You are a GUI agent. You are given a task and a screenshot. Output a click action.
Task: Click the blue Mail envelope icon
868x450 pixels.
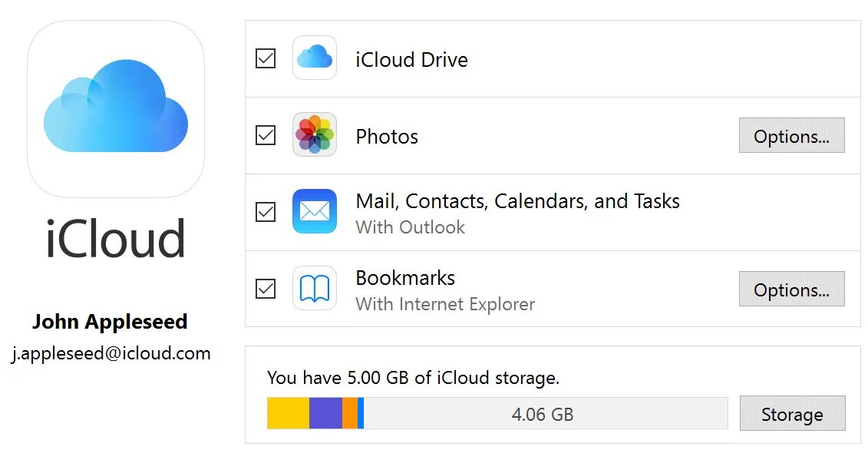315,211
